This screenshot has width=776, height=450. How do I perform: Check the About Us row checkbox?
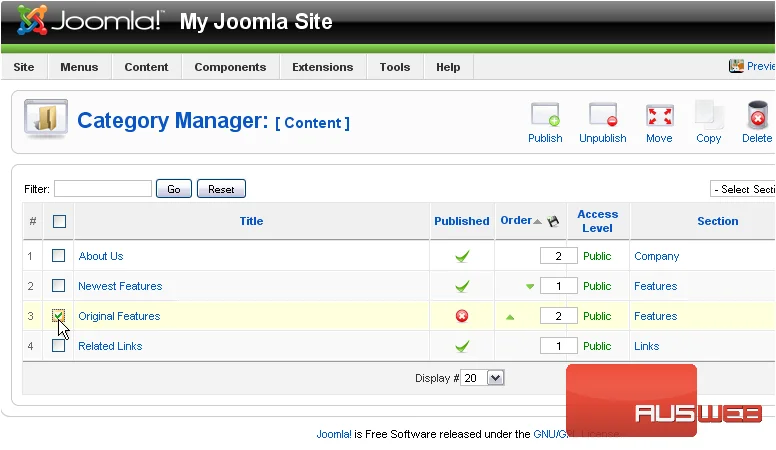click(58, 255)
